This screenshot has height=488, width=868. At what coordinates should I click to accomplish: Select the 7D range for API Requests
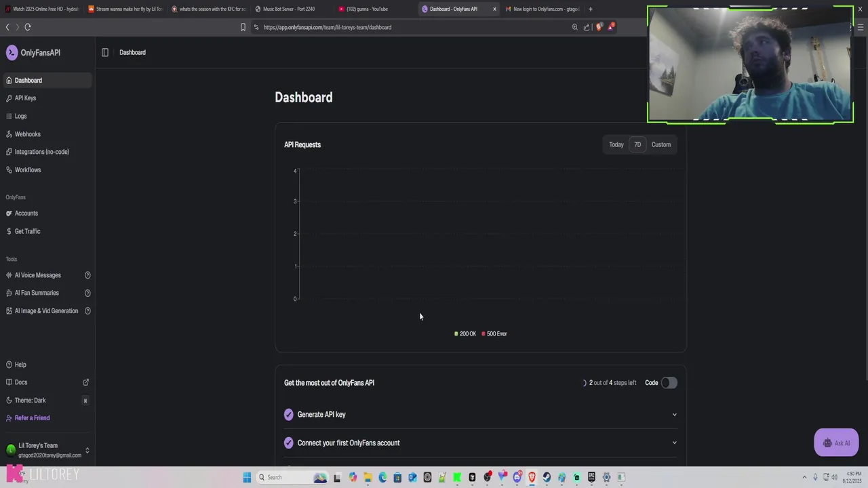coord(637,144)
